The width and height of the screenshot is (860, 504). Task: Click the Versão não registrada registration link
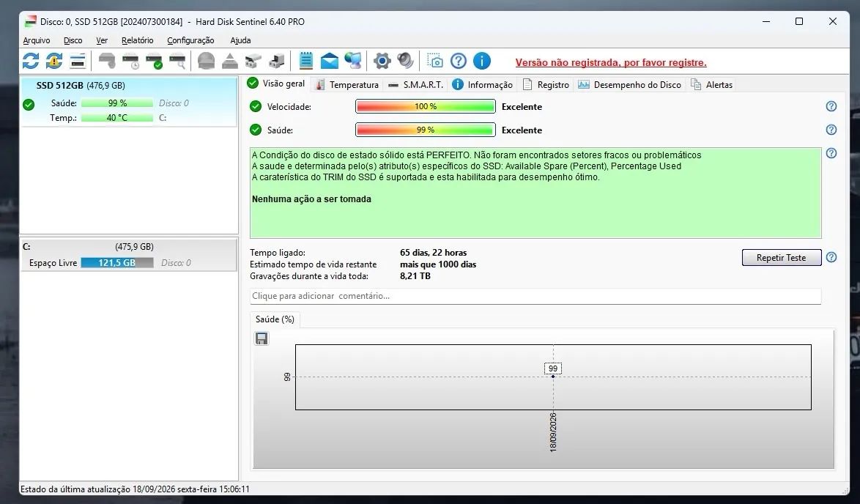tap(611, 62)
